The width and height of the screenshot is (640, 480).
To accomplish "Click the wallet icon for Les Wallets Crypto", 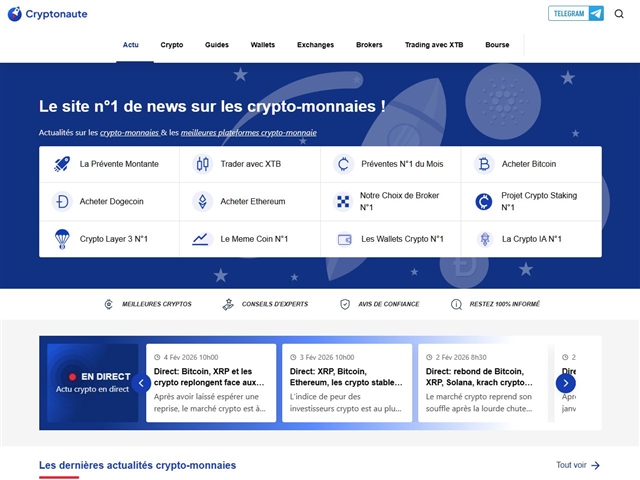I will pos(344,240).
